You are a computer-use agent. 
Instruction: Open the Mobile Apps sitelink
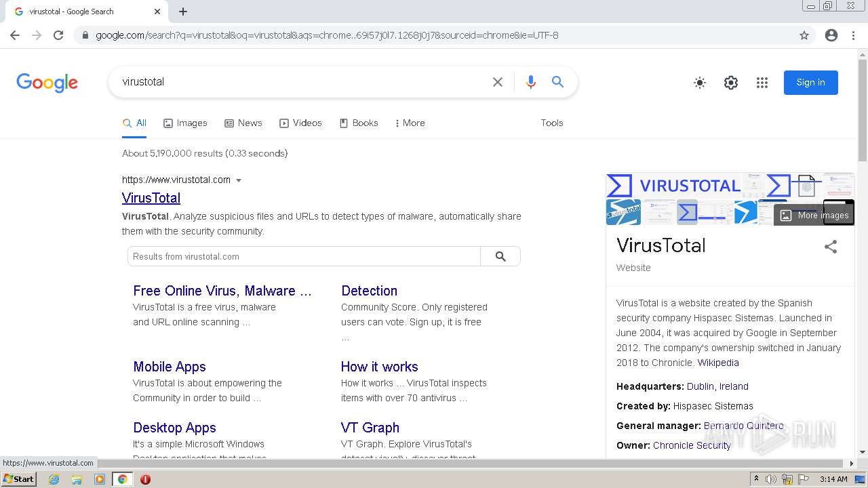pos(170,367)
